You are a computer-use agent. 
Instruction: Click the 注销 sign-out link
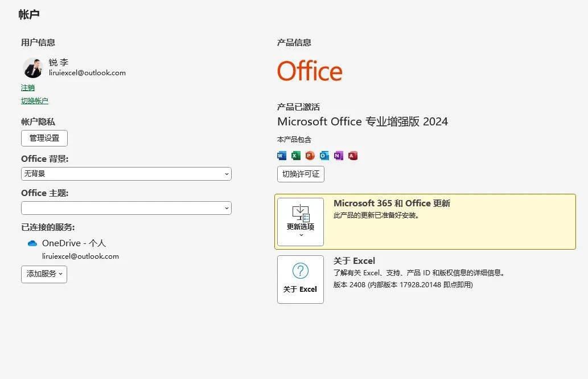click(28, 88)
